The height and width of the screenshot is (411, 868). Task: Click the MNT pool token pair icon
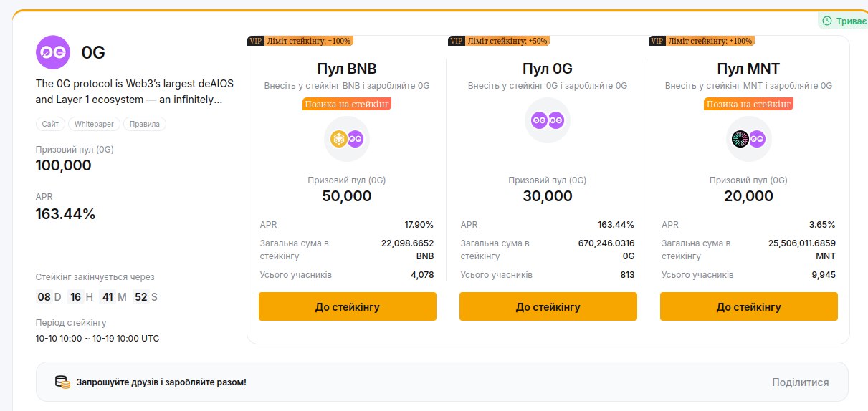coord(748,139)
